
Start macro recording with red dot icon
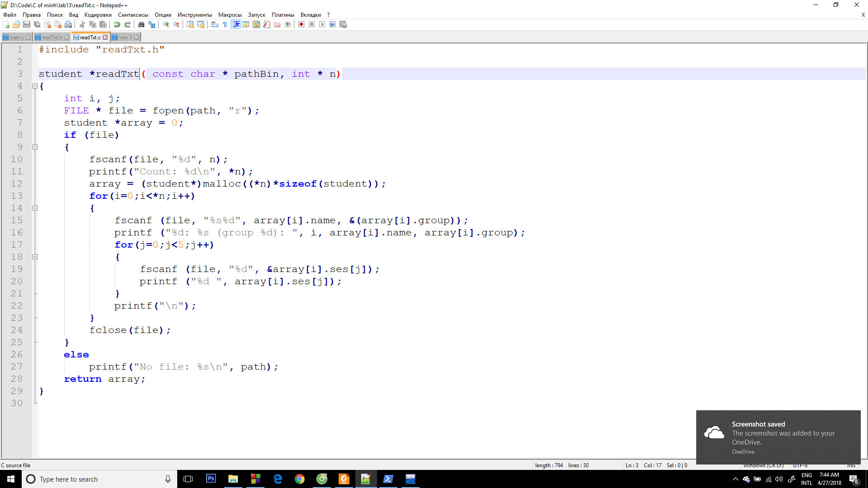[x=301, y=24]
